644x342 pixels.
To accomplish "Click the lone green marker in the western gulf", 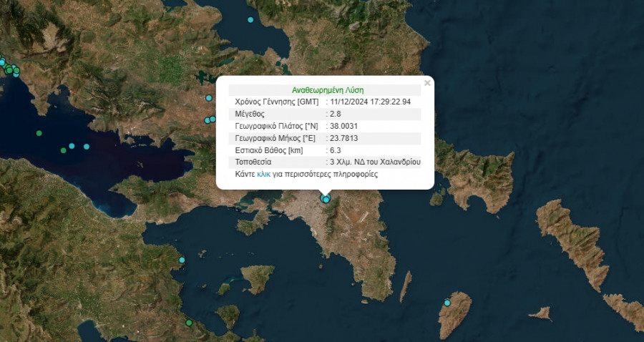I will pos(39,133).
